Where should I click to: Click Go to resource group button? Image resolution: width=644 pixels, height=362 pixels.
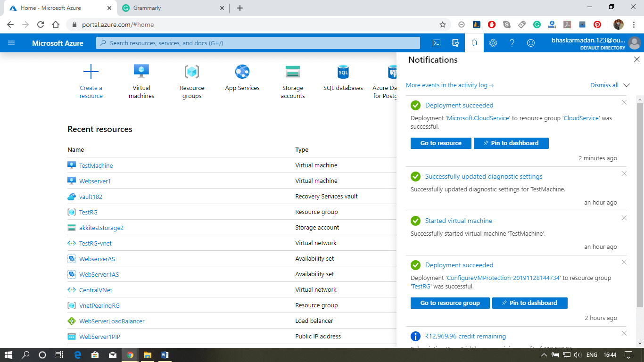[450, 303]
